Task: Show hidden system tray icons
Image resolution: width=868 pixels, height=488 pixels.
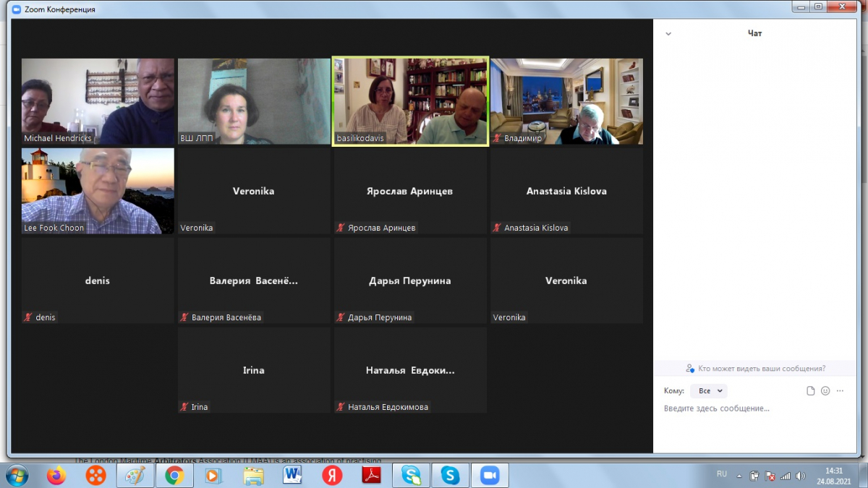Action: click(739, 476)
